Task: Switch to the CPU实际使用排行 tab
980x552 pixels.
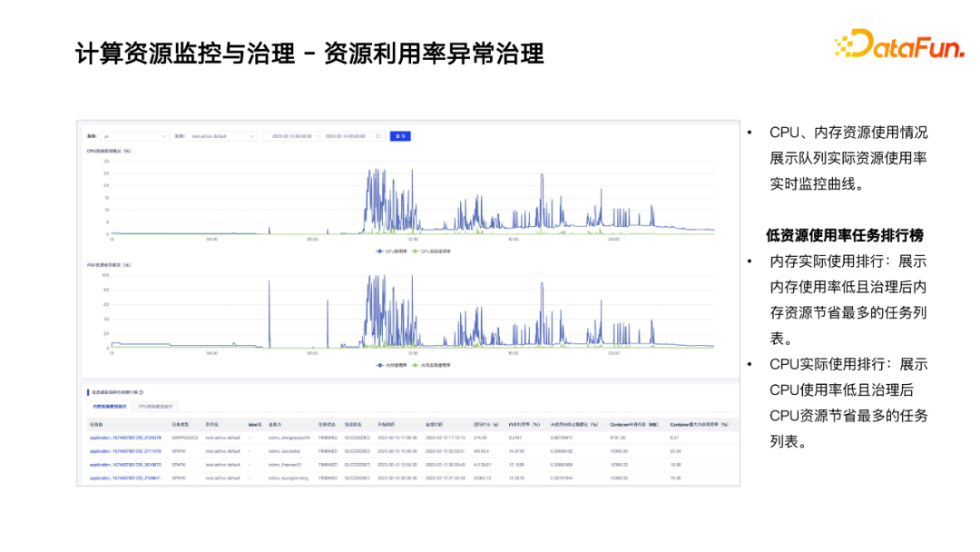Action: pyautogui.click(x=156, y=406)
